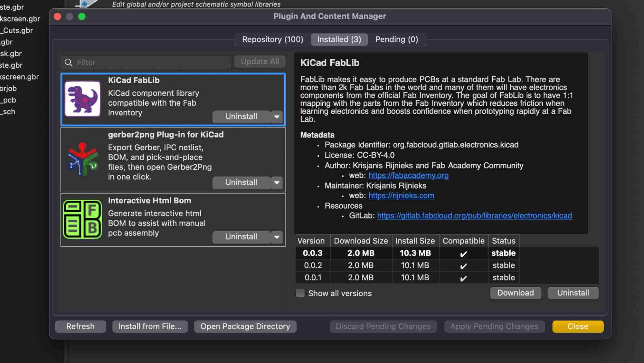Expand dropdown arrow beside KiCad FabLib Uninstall
The image size is (644, 363).
(x=277, y=117)
